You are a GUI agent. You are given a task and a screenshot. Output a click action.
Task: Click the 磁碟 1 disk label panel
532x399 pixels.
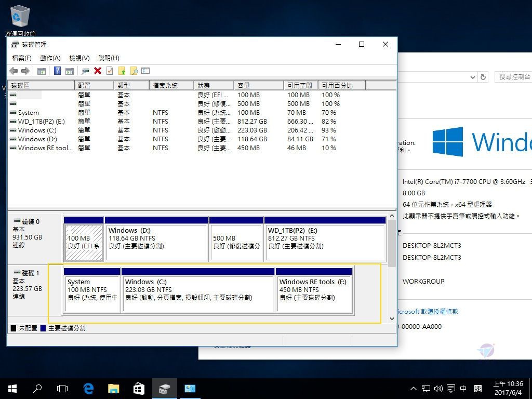[x=35, y=290]
